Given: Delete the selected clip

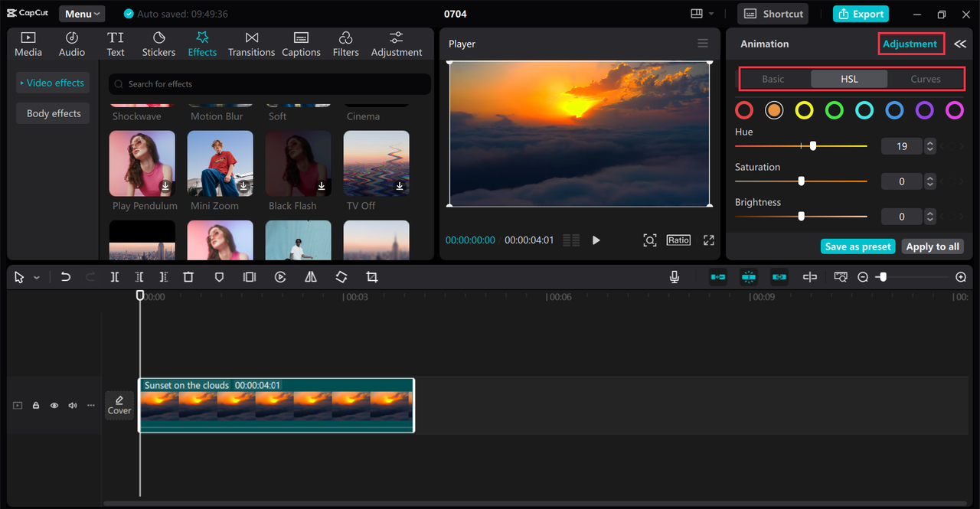Looking at the screenshot, I should pyautogui.click(x=188, y=277).
